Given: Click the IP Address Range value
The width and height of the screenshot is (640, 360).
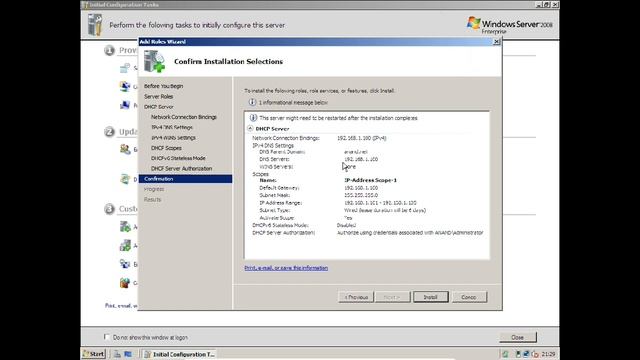Looking at the screenshot, I should (380, 203).
